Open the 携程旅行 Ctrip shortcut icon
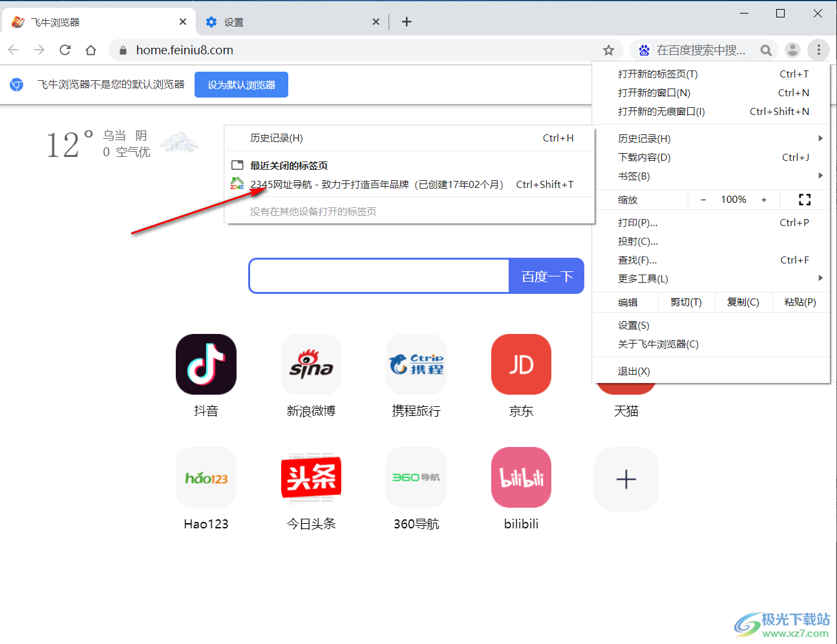This screenshot has height=644, width=837. point(416,364)
